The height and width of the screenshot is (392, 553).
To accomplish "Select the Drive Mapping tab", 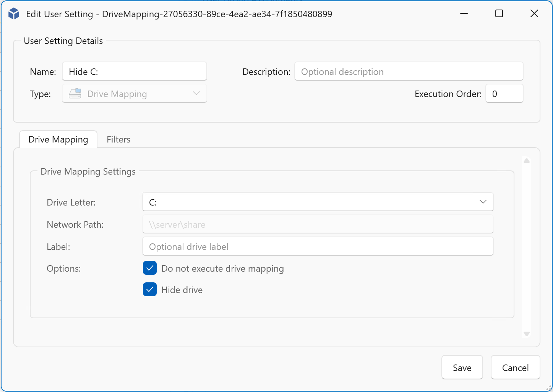I will point(58,139).
